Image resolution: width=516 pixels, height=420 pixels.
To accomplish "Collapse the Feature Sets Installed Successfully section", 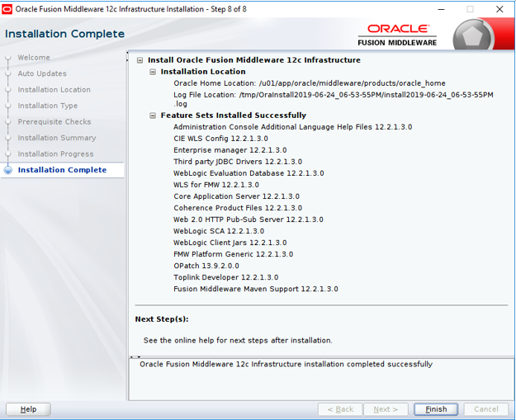I will [x=153, y=116].
